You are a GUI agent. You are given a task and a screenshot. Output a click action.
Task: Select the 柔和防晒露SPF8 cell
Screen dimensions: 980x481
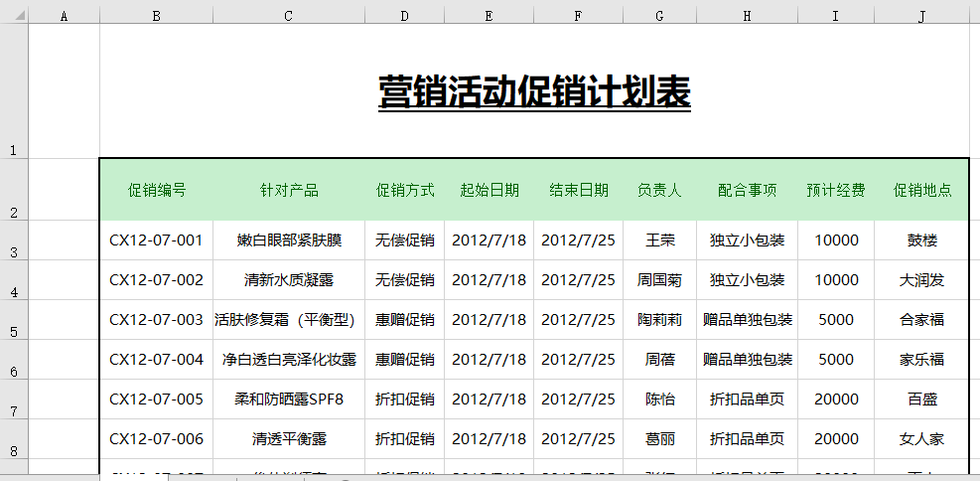pyautogui.click(x=288, y=400)
